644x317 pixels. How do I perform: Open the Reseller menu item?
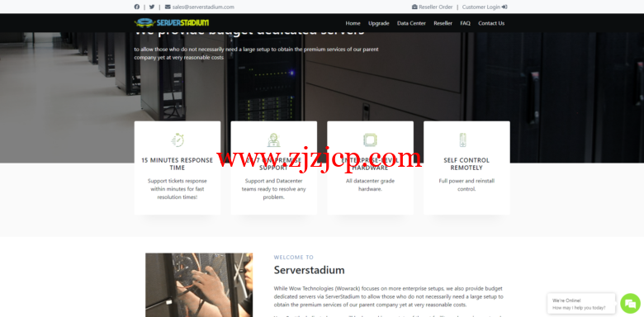443,23
